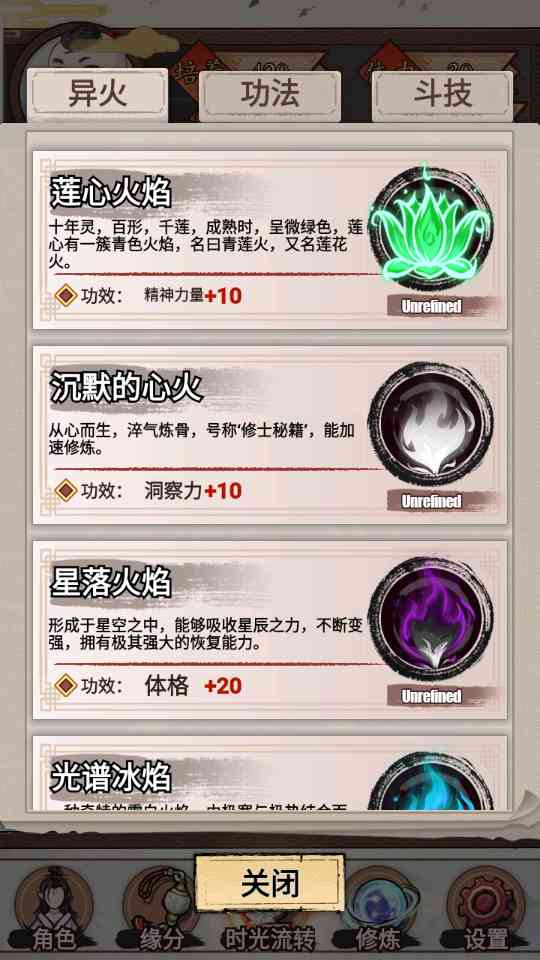Click Unrefined label under 沉默的心火

[432, 501]
